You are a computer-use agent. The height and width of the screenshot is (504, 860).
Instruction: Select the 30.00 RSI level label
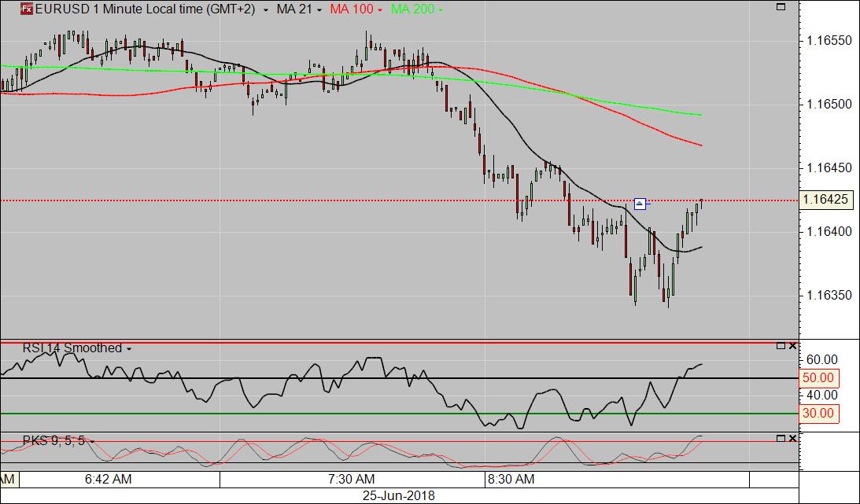coord(818,414)
